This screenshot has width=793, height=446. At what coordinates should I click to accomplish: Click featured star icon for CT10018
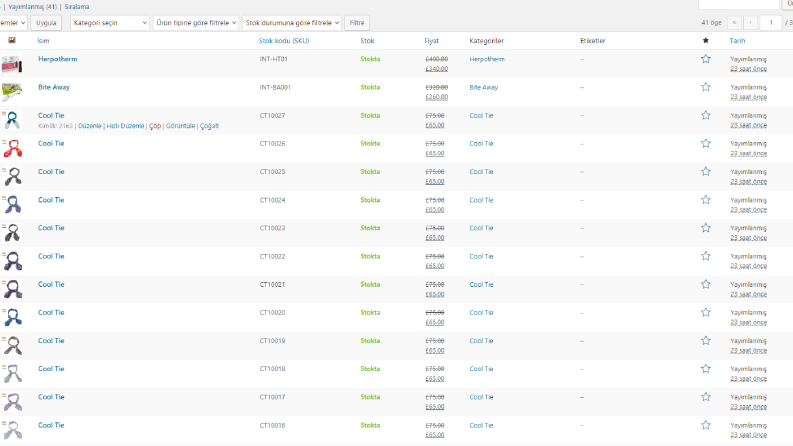coord(706,369)
